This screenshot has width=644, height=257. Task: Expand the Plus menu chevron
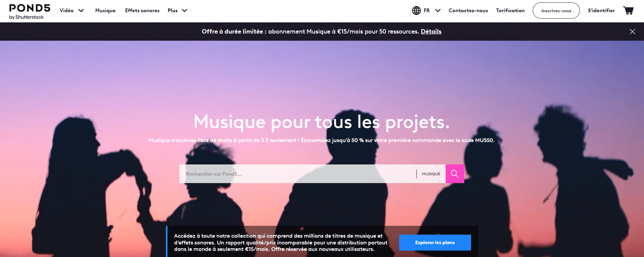coord(184,11)
